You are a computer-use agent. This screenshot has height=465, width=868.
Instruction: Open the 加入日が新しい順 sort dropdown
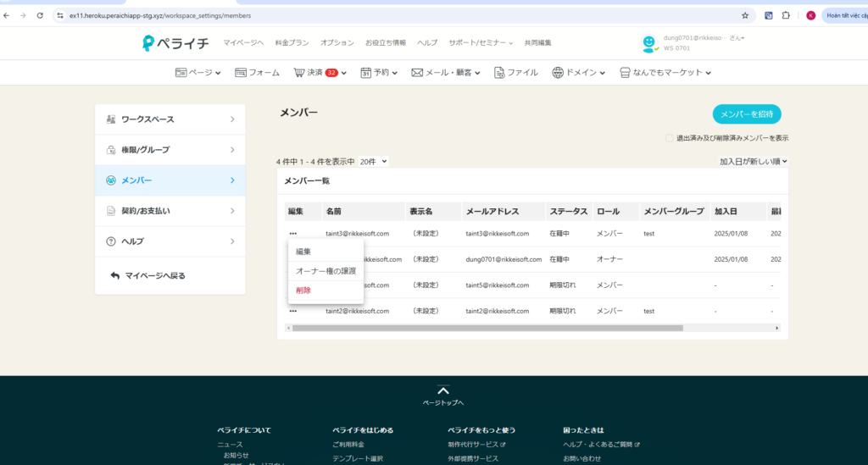[754, 161]
